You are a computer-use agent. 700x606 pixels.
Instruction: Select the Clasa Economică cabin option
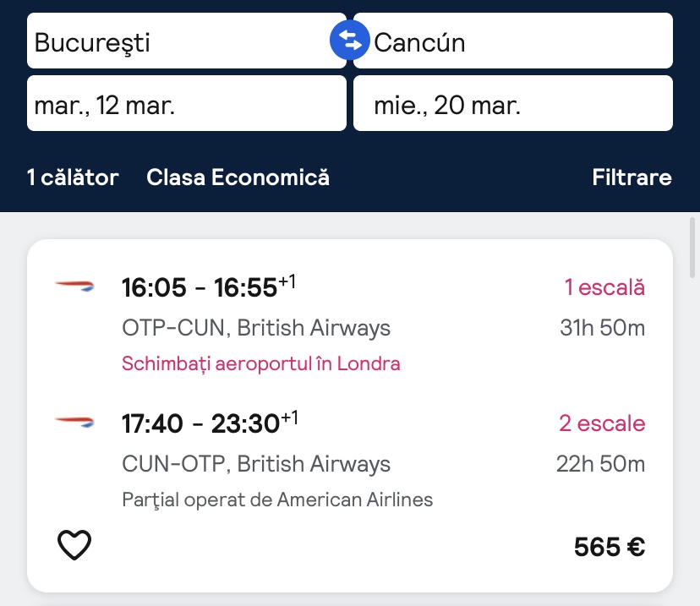[x=238, y=177]
